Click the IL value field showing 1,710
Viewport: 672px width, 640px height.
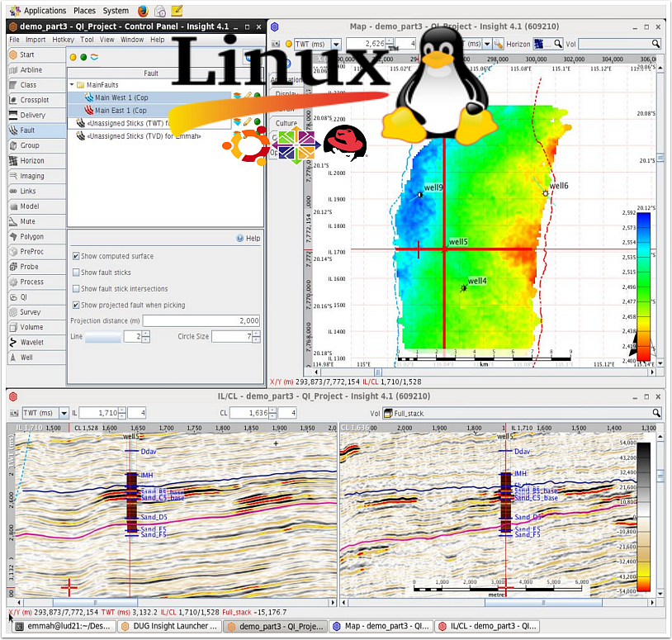click(x=98, y=413)
